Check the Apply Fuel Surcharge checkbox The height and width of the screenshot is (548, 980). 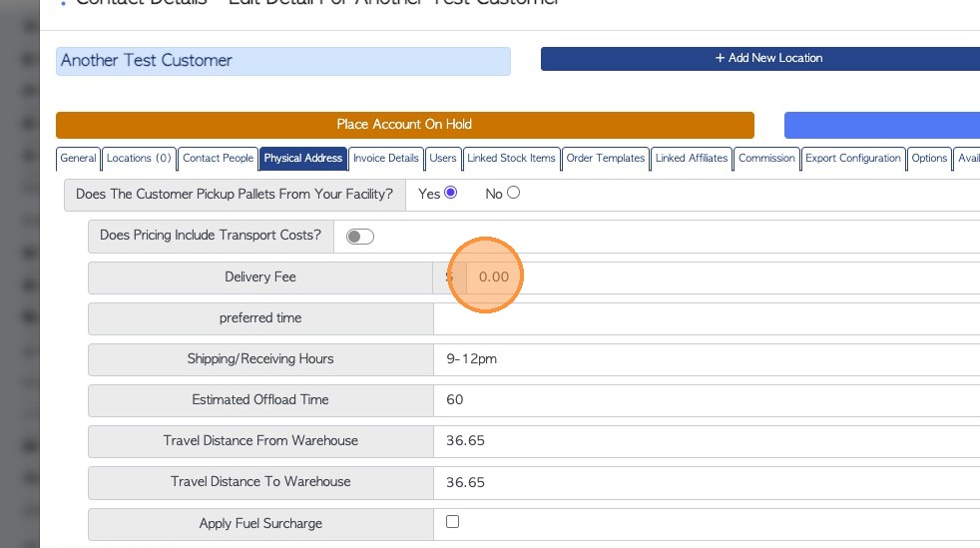coord(452,522)
